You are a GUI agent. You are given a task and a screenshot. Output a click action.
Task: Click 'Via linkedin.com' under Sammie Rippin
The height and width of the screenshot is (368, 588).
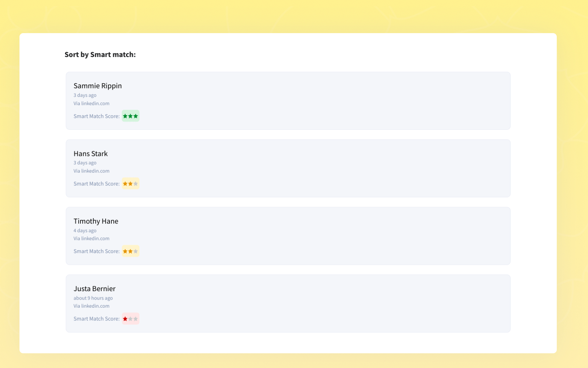pyautogui.click(x=91, y=103)
